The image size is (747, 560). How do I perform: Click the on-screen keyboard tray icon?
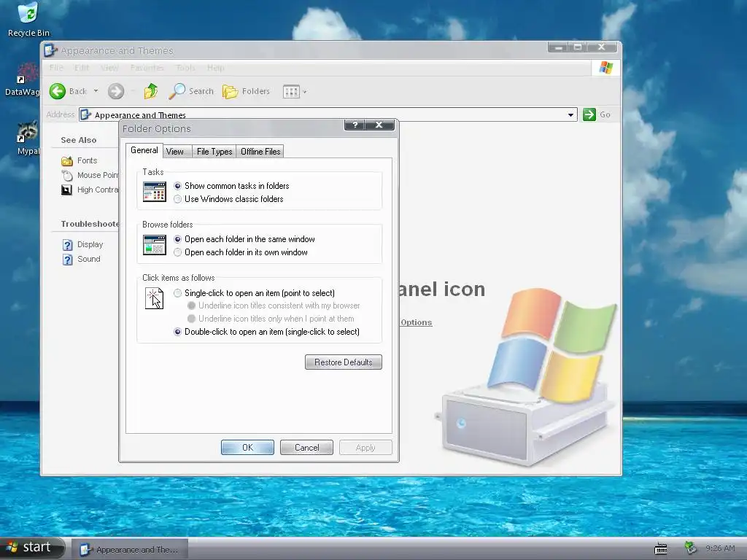coord(661,548)
